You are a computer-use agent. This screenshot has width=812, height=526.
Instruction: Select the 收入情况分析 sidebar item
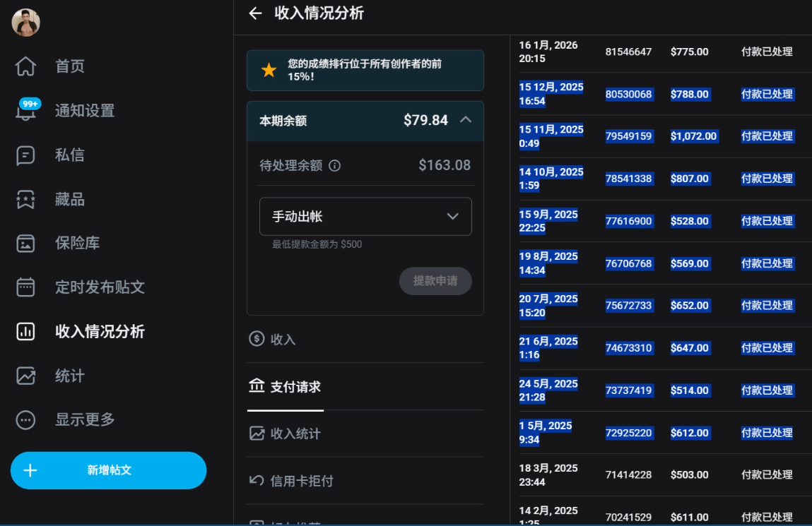81,332
